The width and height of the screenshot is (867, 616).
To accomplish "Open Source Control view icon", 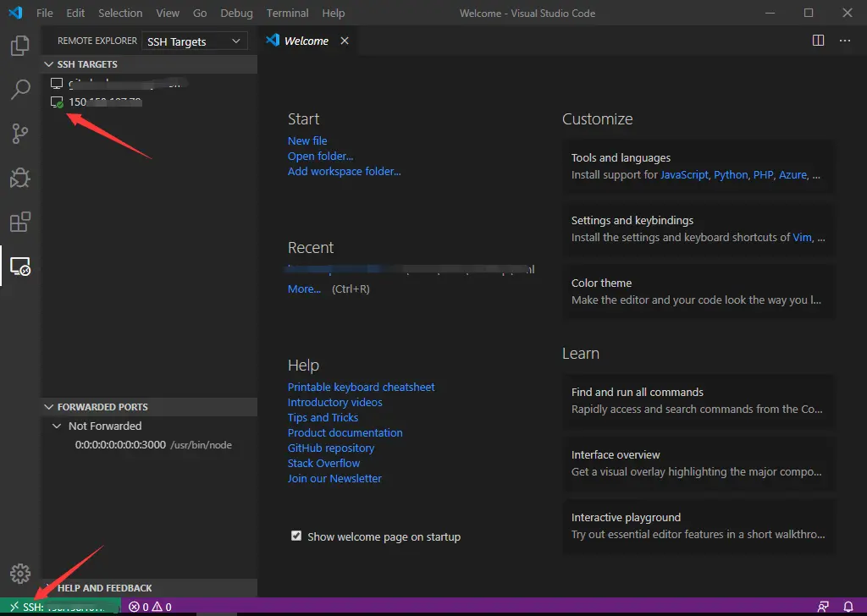I will click(20, 133).
